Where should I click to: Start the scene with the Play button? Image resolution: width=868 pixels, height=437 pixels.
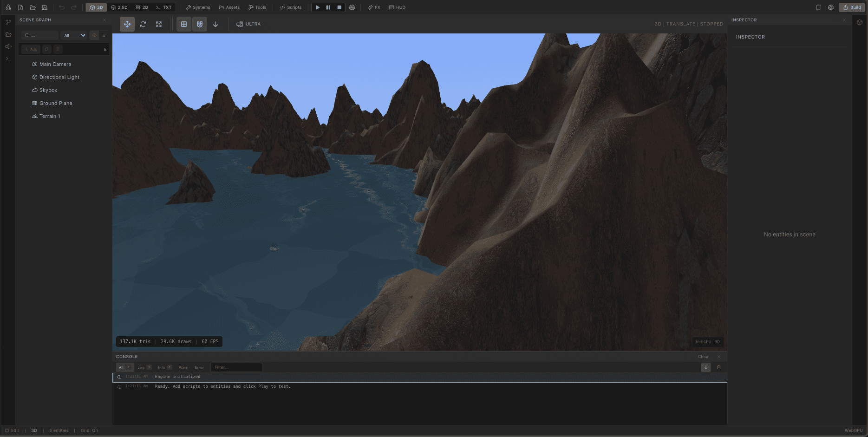pos(318,7)
